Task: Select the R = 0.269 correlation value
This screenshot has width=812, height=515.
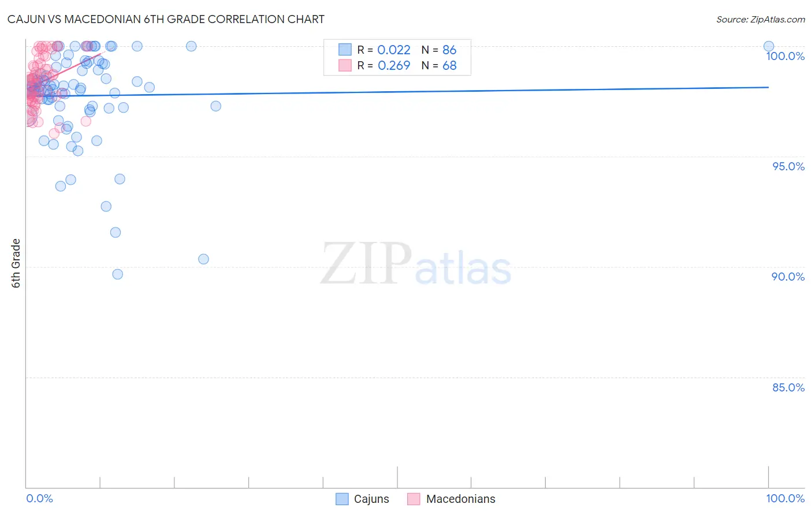Action: click(x=384, y=65)
